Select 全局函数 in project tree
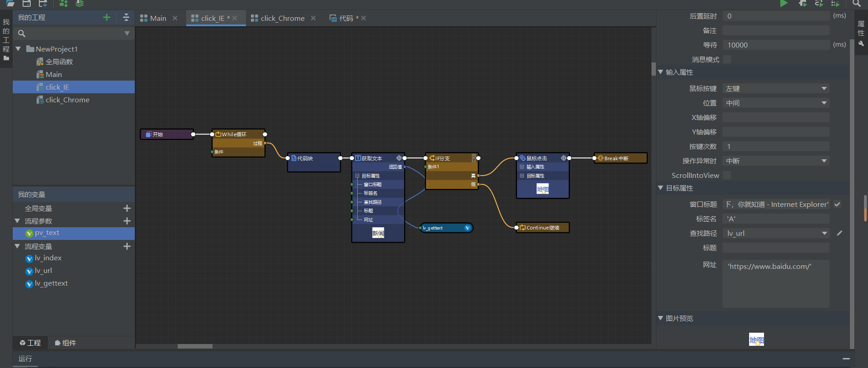The width and height of the screenshot is (868, 368). [x=59, y=62]
